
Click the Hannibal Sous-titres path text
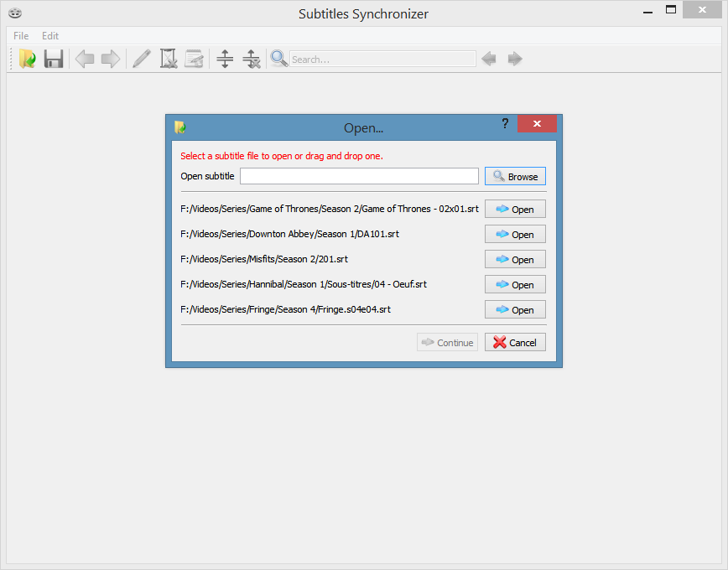[x=304, y=284]
